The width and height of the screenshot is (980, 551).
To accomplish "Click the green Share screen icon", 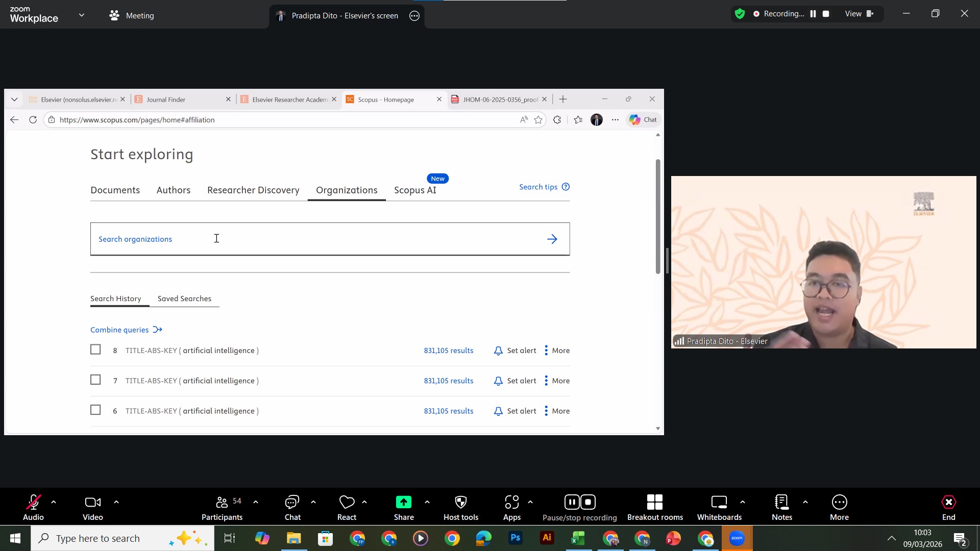I will [x=403, y=503].
